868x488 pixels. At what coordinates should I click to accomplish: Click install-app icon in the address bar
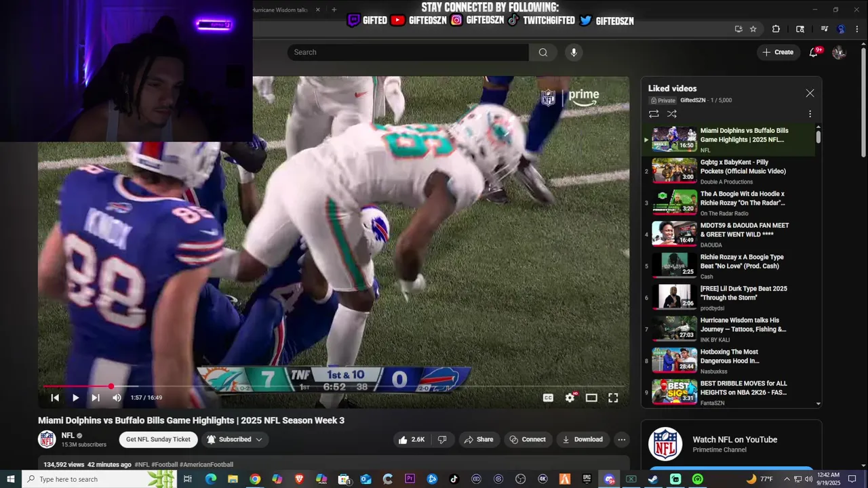[738, 29]
